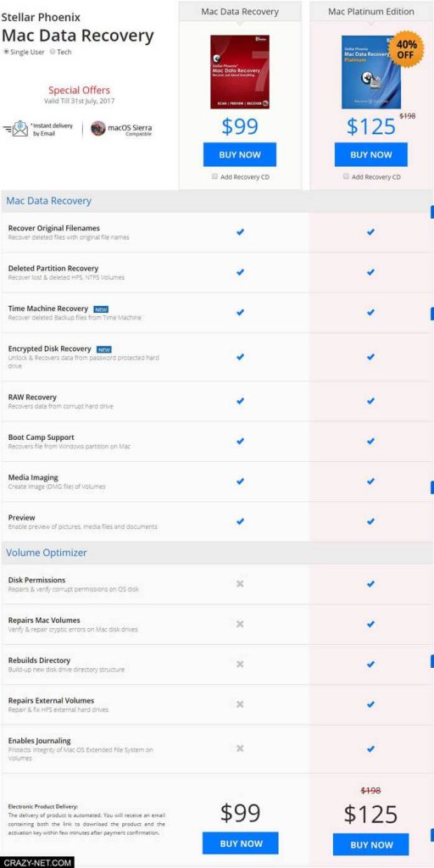The width and height of the screenshot is (434, 868).
Task: Click Platinum checkmark for Enables Journaling
Action: (371, 748)
